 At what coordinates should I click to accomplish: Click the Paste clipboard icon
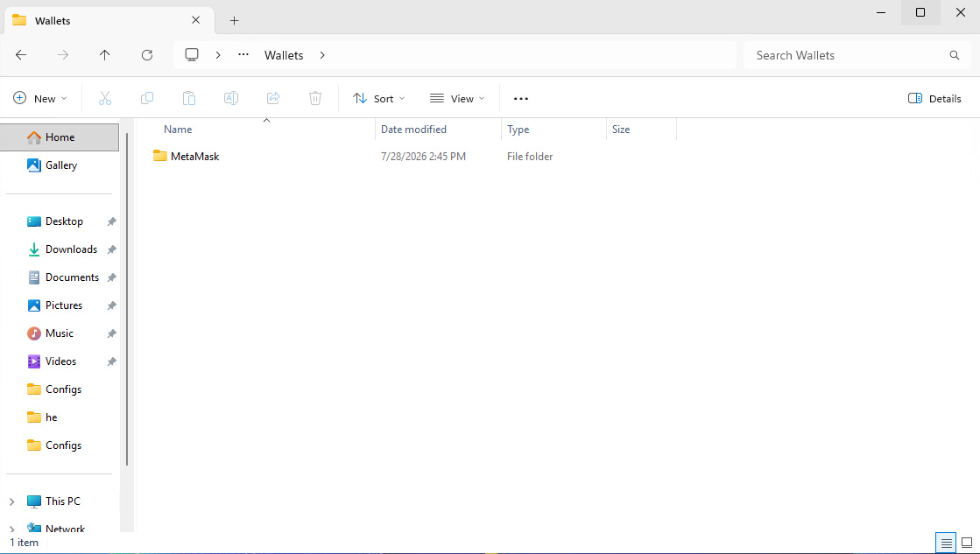click(189, 98)
